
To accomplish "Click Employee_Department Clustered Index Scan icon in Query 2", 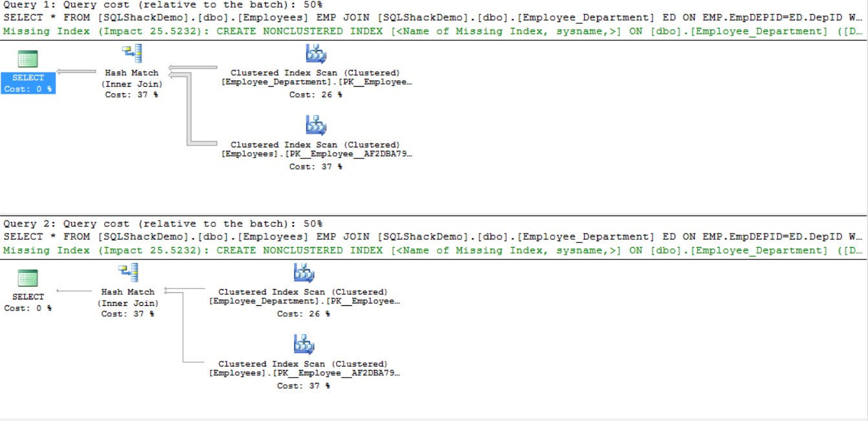I will 304,273.
